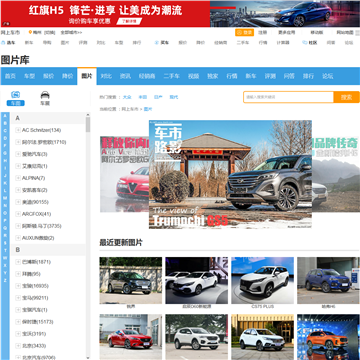This screenshot has height=360, width=360.
Task: Expand the 宝马(99211) brand node
Action: tap(18, 298)
